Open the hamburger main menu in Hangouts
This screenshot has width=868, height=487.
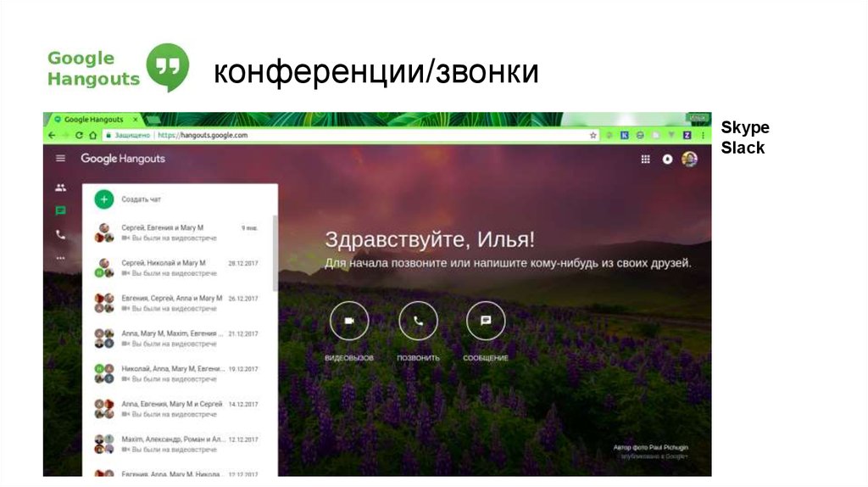(x=60, y=159)
